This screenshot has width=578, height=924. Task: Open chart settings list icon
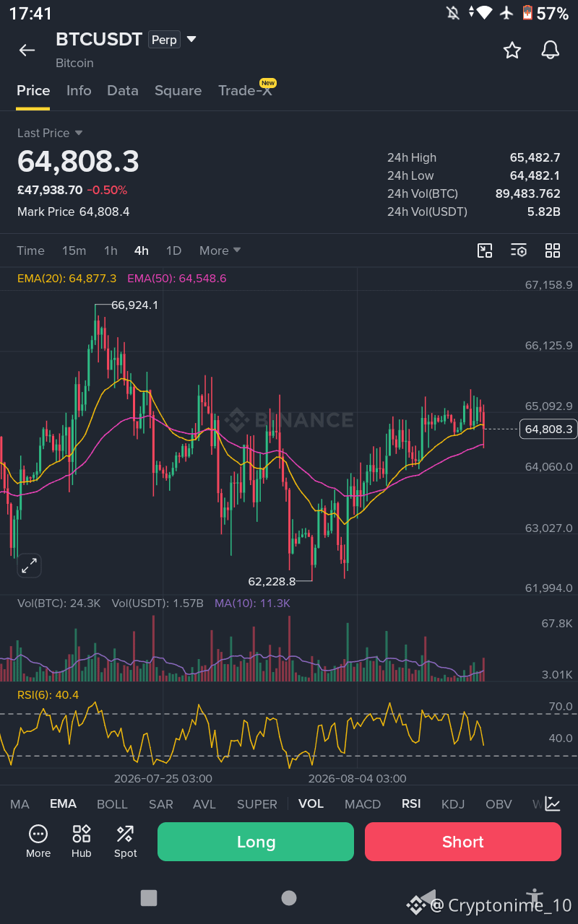click(x=519, y=250)
